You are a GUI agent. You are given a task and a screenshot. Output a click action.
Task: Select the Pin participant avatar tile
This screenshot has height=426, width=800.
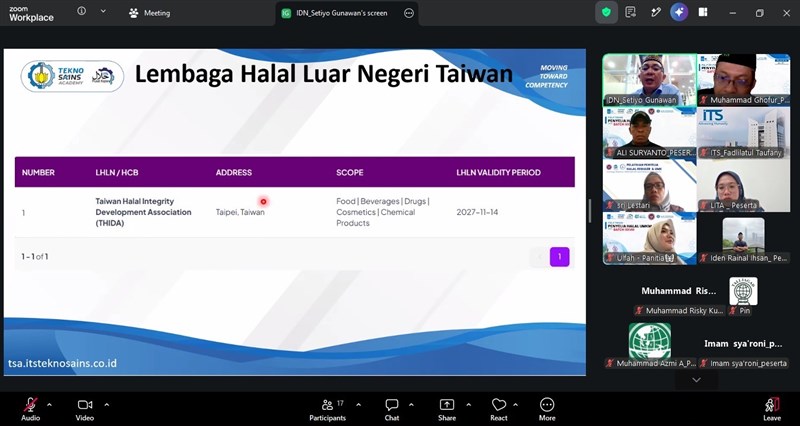coord(743,297)
